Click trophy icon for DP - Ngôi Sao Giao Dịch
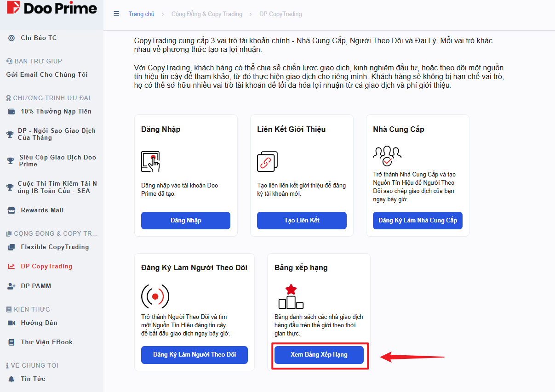The height and width of the screenshot is (392, 555). (10, 134)
